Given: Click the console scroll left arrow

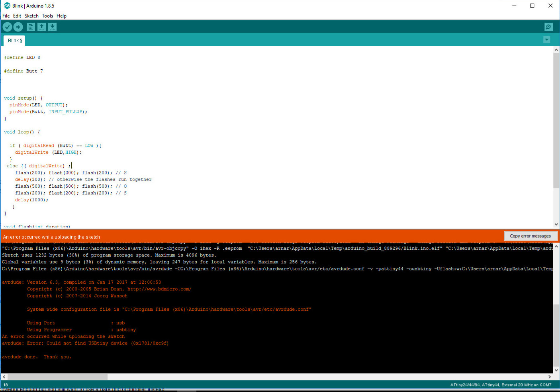Looking at the screenshot, I should [4, 376].
